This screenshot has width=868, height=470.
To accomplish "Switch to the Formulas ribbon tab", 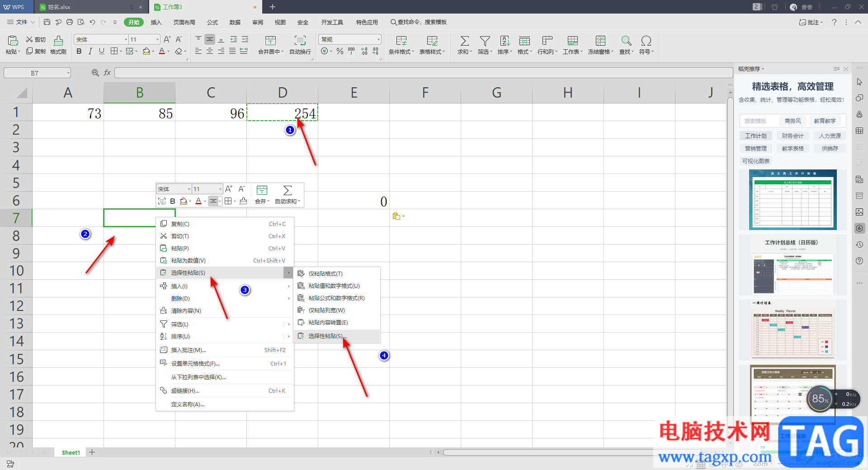I will click(x=212, y=22).
